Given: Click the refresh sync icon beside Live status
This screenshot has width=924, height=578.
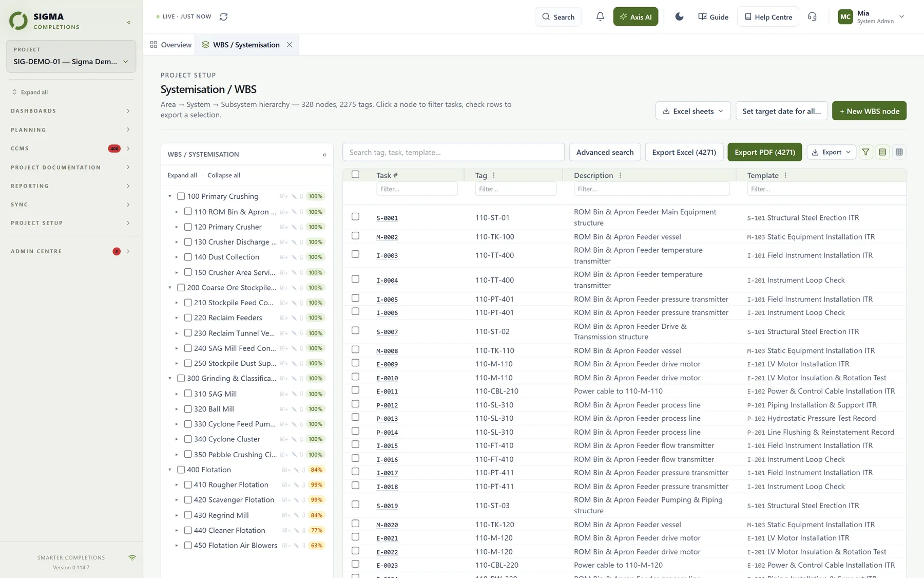Looking at the screenshot, I should tap(223, 16).
